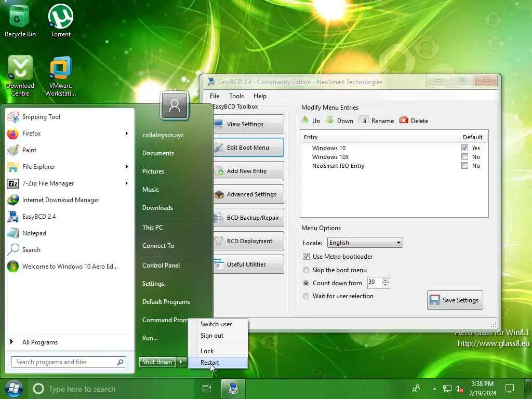
Task: Open File Explorer from Start menu
Action: (x=69, y=167)
